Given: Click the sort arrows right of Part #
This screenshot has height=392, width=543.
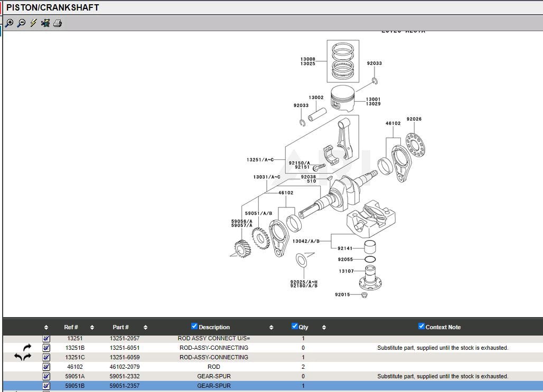Looking at the screenshot, I should click(145, 327).
